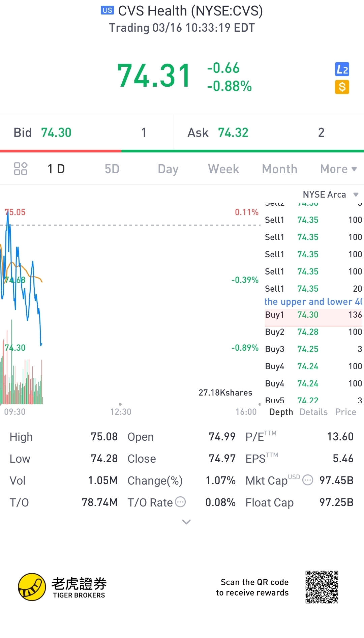The image size is (364, 638).
Task: Tap the Buy2 74.28 order row
Action: pos(313,332)
